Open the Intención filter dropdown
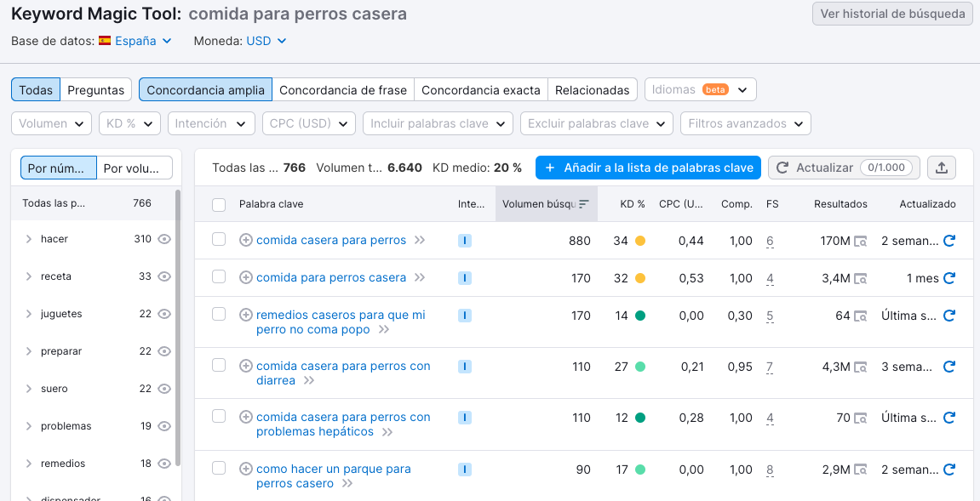980x501 pixels. (211, 123)
